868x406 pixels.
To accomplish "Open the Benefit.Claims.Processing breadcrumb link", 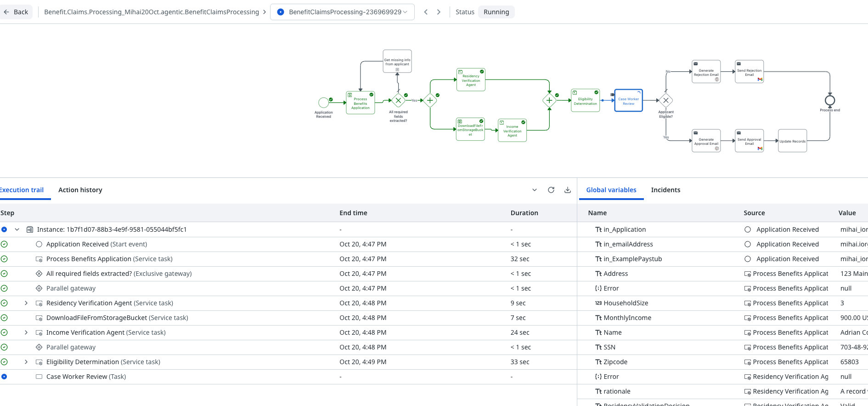I will [x=152, y=12].
